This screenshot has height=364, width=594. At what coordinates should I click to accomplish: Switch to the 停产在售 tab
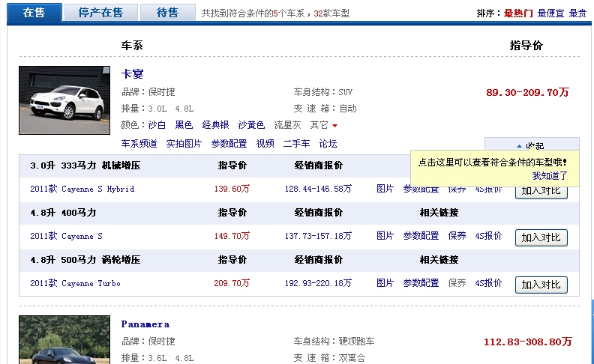[x=100, y=13]
